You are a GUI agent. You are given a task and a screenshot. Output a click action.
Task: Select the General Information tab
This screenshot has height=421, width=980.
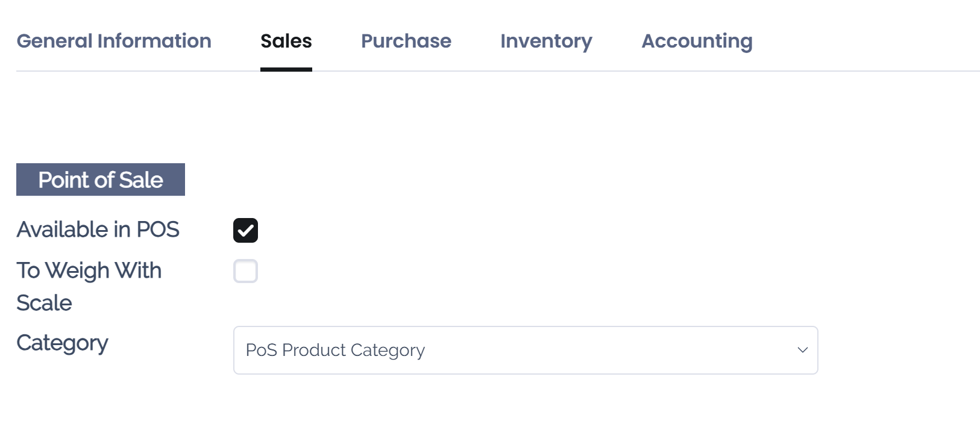[x=113, y=41]
